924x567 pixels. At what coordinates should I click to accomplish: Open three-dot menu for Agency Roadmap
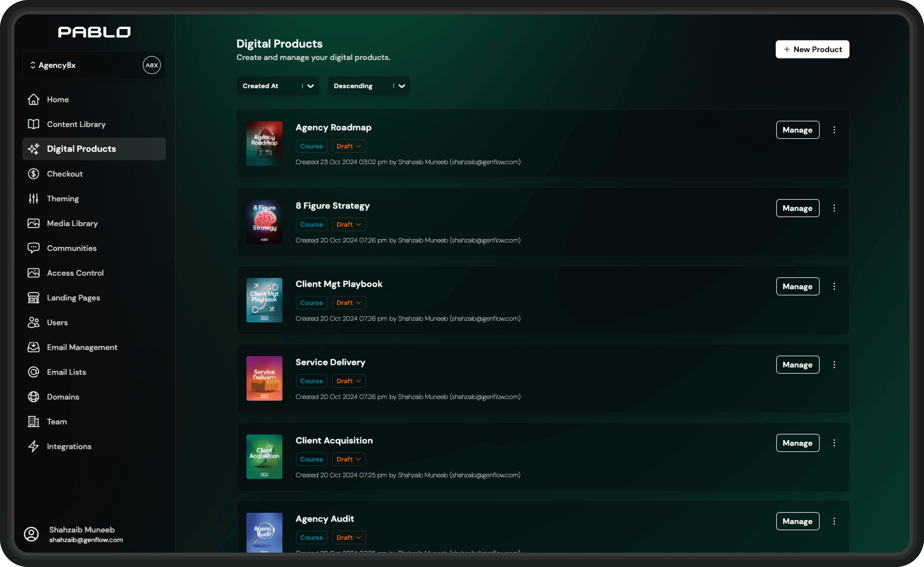click(834, 130)
